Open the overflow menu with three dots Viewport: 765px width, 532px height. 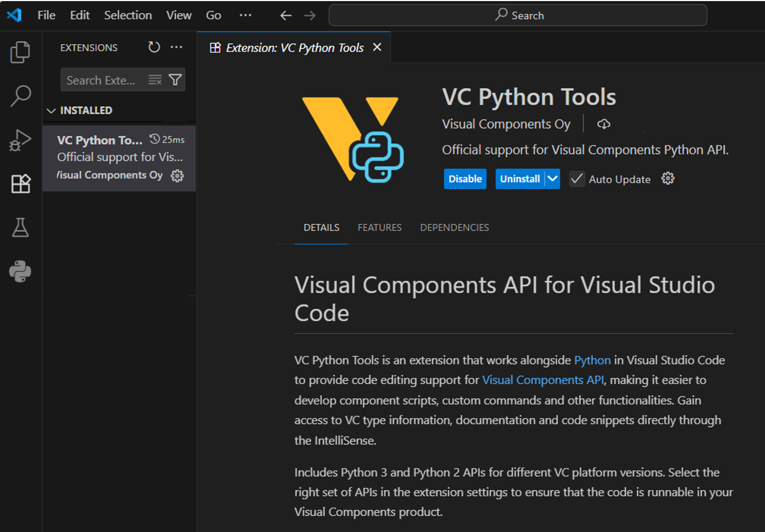tap(245, 15)
